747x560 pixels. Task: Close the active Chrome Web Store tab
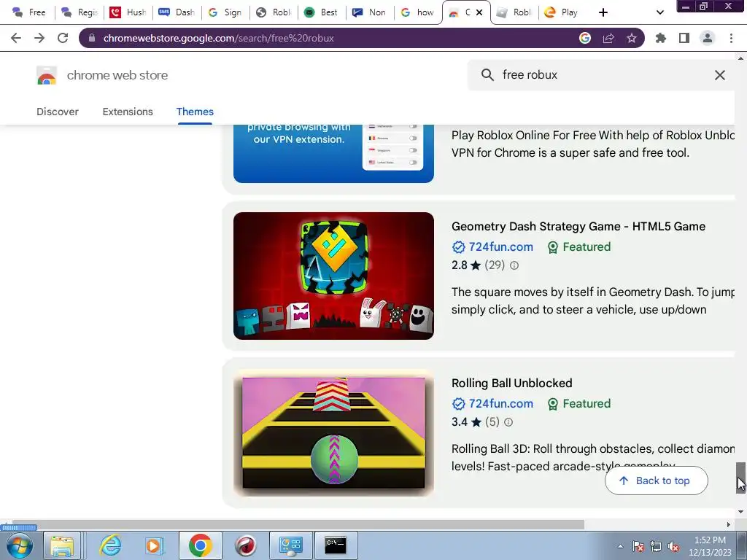479,12
